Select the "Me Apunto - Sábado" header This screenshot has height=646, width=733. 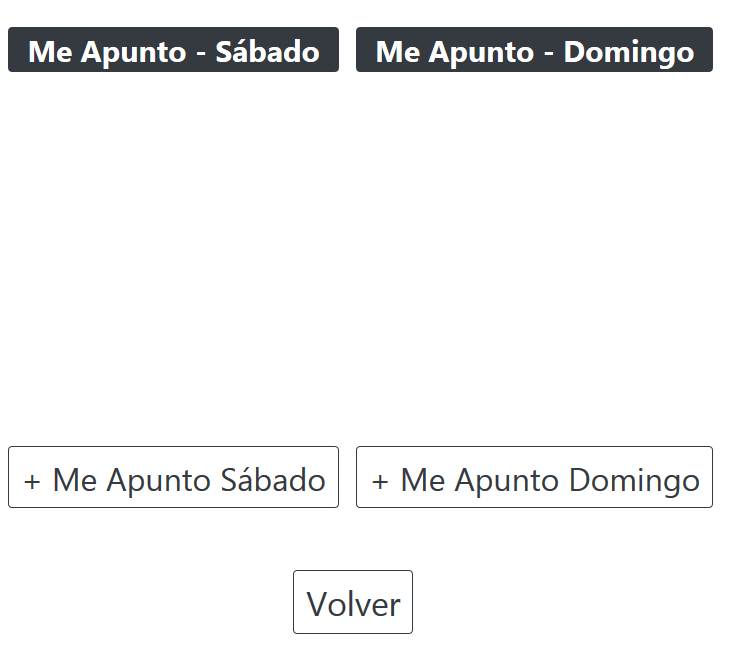pyautogui.click(x=173, y=50)
